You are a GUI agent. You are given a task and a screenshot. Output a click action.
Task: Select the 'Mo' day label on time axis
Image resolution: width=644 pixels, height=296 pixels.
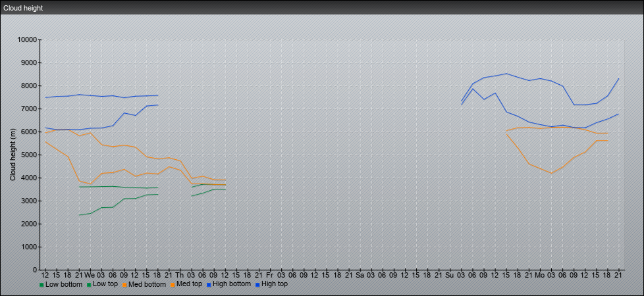[x=540, y=274]
